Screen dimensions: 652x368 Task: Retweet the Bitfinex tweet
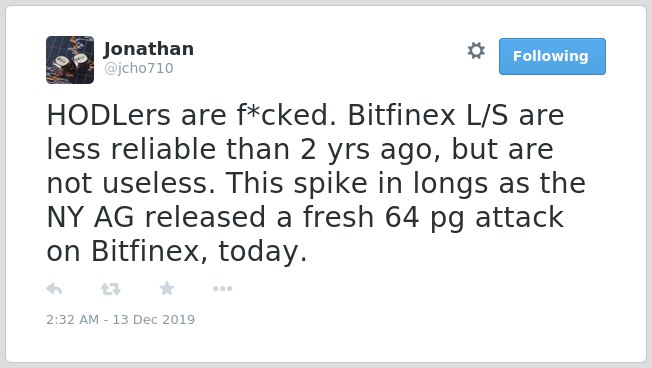111,289
